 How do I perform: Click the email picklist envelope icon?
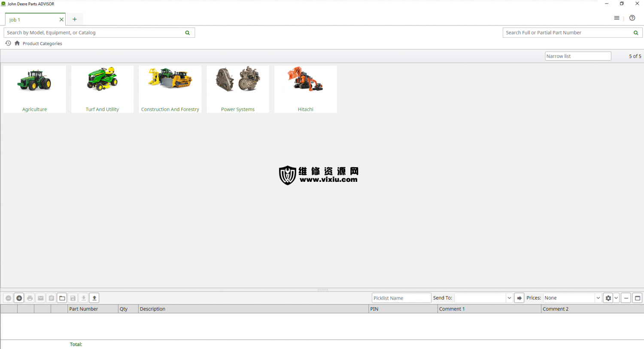41,298
